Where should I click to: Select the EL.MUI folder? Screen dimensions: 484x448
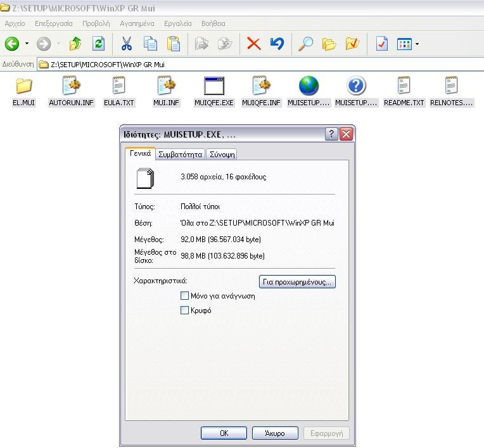24,92
